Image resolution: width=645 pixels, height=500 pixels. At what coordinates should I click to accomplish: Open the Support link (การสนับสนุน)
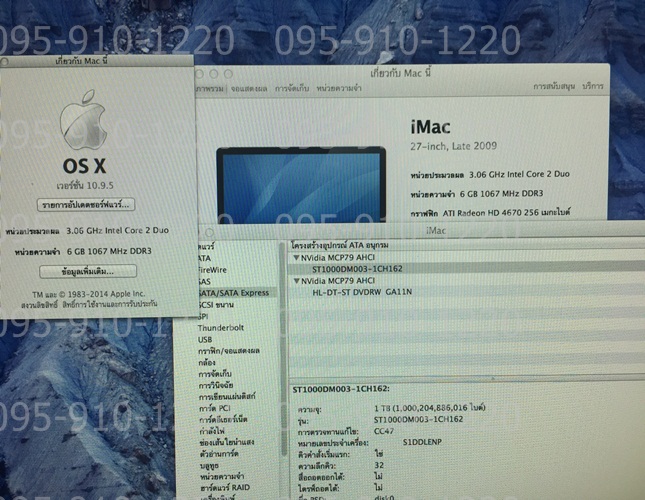(554, 86)
